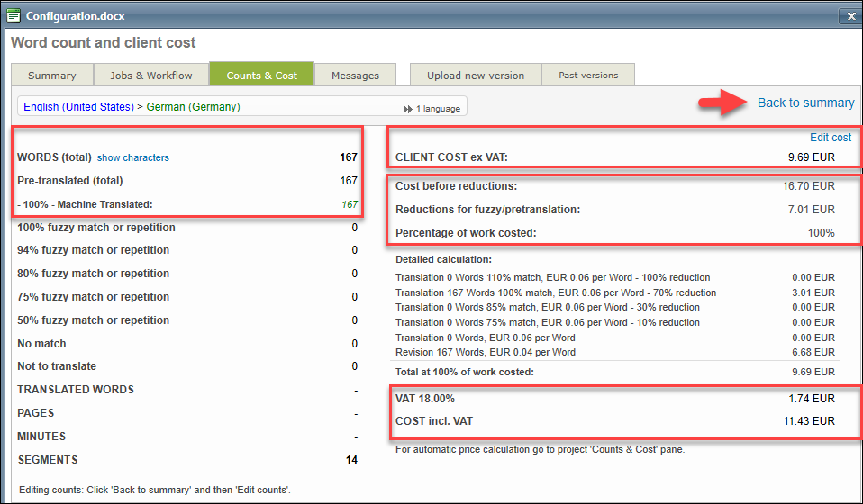
Task: Click the SEGMENTS count of 14
Action: 350,460
